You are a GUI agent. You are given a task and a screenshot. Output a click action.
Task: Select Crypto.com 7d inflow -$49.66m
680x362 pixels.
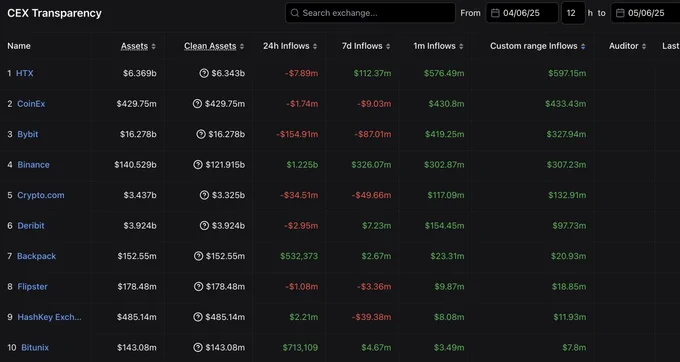click(x=371, y=195)
